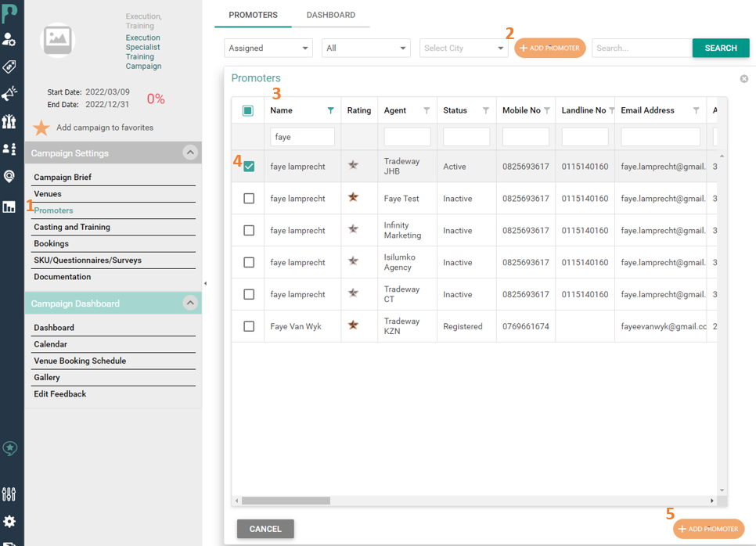This screenshot has height=546, width=756.
Task: Open the Select City dropdown
Action: click(x=463, y=48)
